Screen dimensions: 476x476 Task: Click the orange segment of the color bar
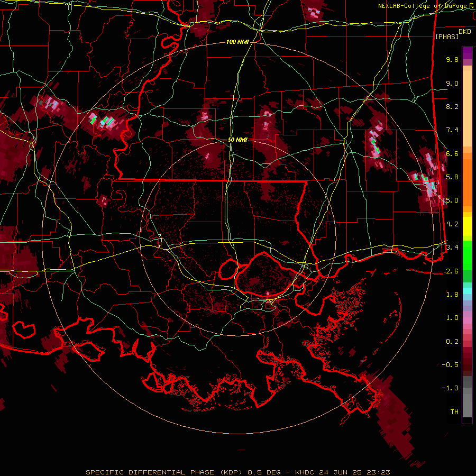tap(467, 179)
